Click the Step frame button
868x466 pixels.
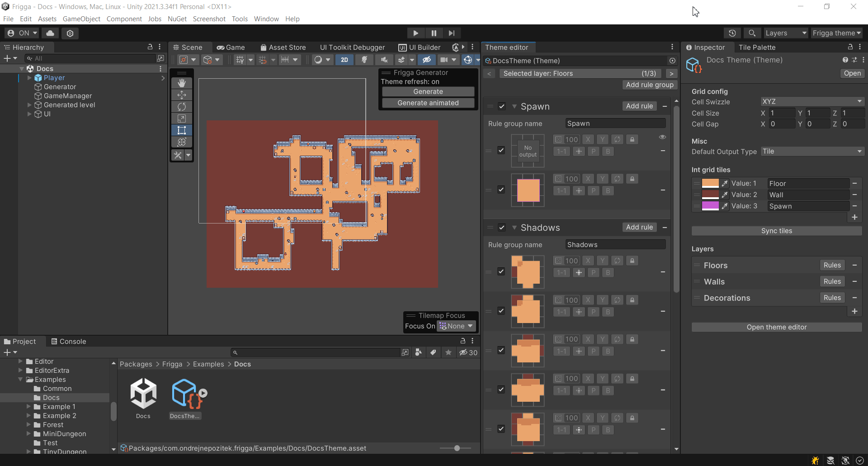(452, 33)
